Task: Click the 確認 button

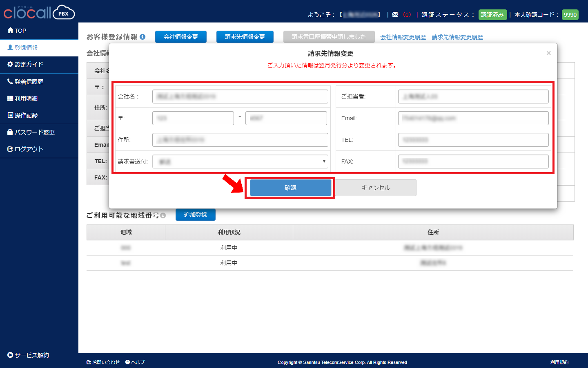Action: click(291, 188)
